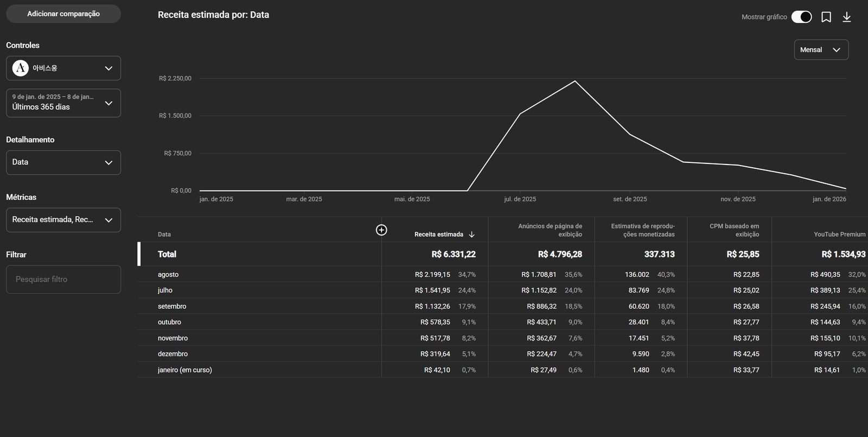Expand the channel selector dropdown
868x437 pixels.
(108, 68)
